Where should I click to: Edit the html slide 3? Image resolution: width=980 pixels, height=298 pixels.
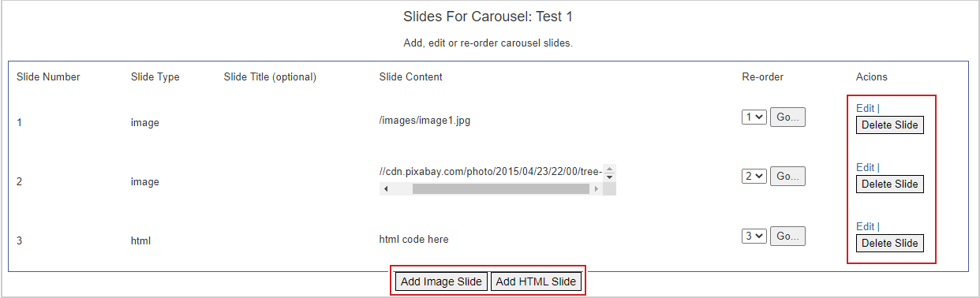click(x=865, y=226)
